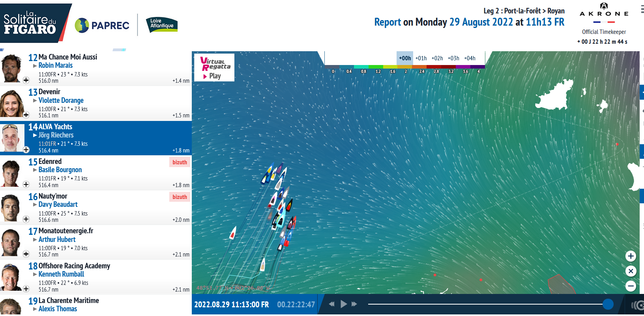Step the timeline forward
This screenshot has height=316, width=644.
(x=354, y=304)
